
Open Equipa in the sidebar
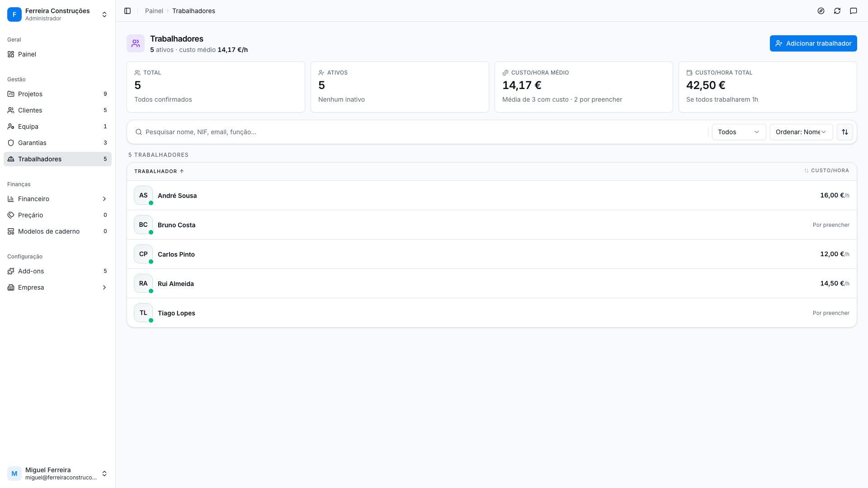click(x=57, y=127)
